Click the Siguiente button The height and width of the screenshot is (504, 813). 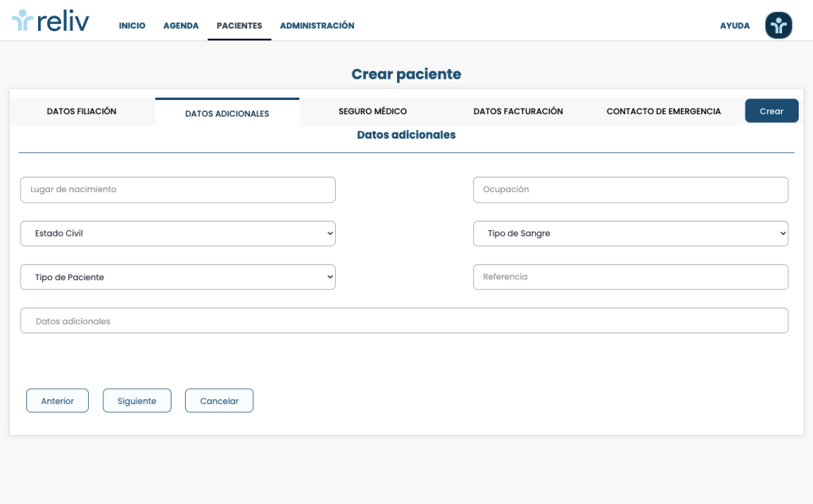137,401
